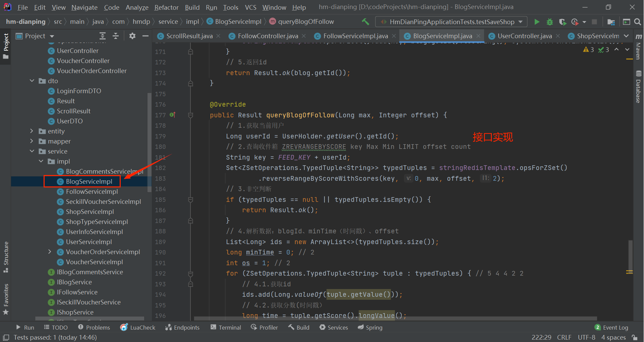Click queryBlogOfFollow in the breadcrumb bar
The image size is (644, 342).
[306, 22]
